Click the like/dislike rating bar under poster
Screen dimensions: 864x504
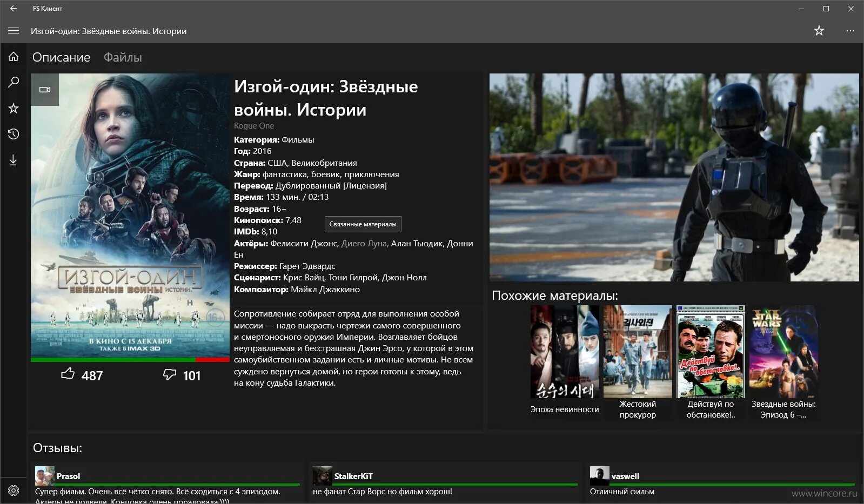[x=130, y=360]
